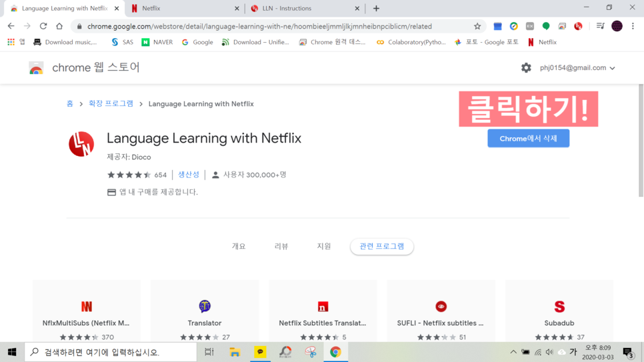Click the 654 ratings count
The height and width of the screenshot is (362, 644).
[x=160, y=175]
